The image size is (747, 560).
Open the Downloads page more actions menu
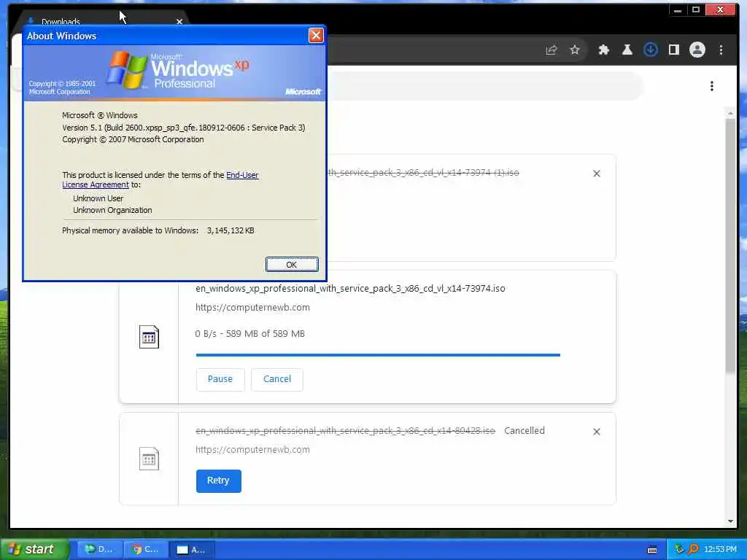(712, 86)
